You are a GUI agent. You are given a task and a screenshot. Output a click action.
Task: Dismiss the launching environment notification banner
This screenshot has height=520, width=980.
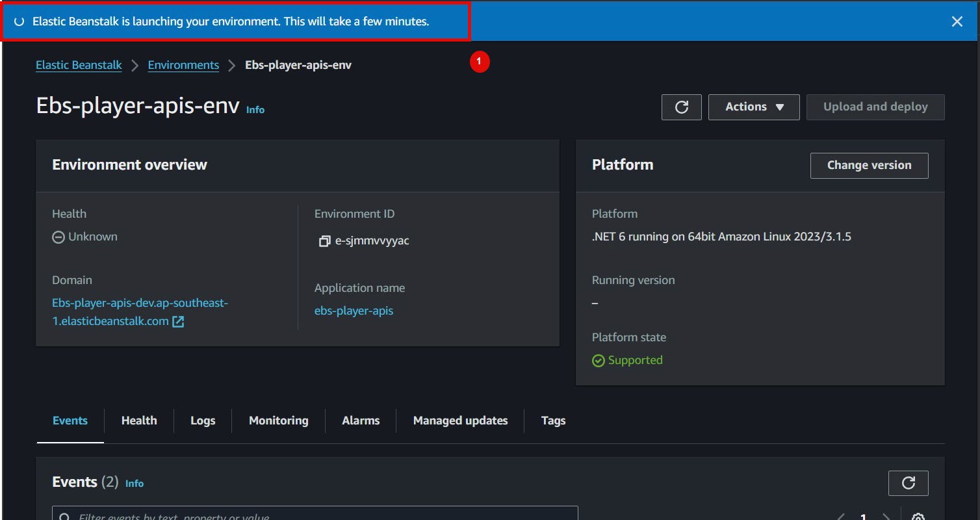point(957,21)
